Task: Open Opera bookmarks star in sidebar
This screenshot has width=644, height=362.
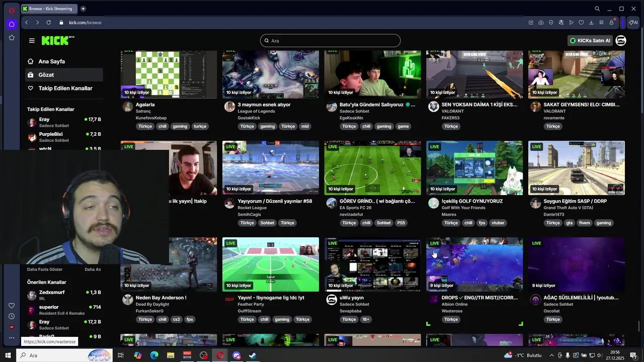Action: click(12, 38)
